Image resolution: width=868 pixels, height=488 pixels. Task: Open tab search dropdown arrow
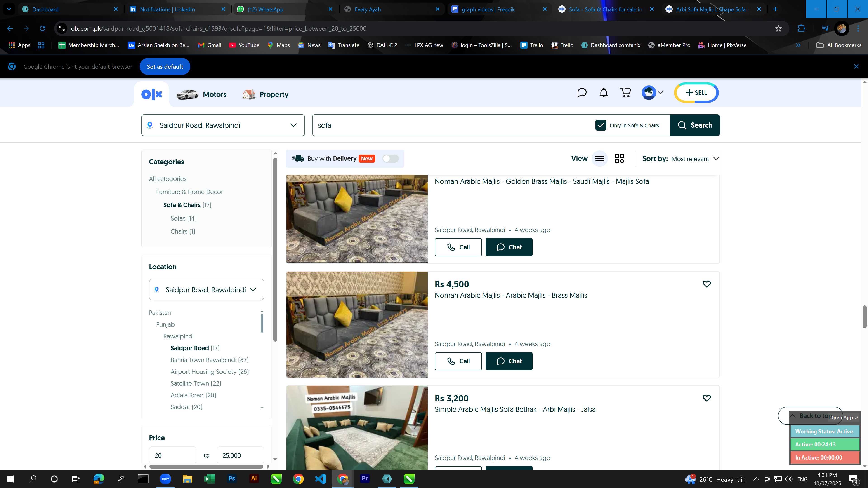click(9, 9)
